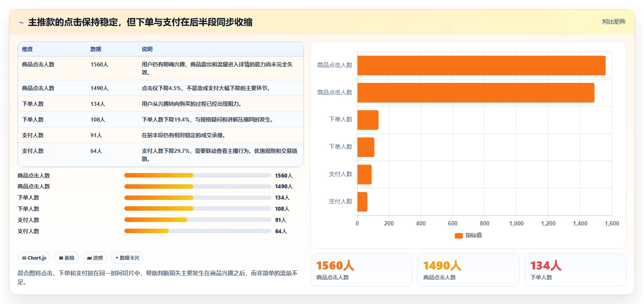
Task: Click the progress bar labeled 1560人
Action: tap(198, 175)
